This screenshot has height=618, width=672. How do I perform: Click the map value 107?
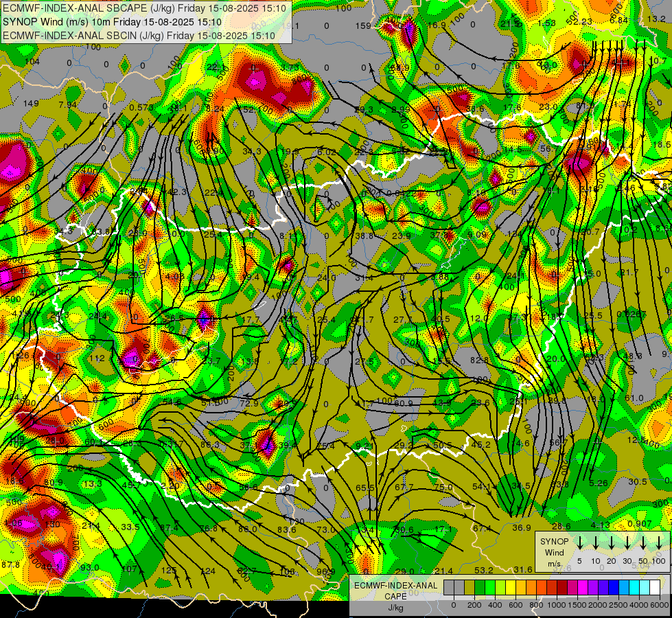coord(129,569)
